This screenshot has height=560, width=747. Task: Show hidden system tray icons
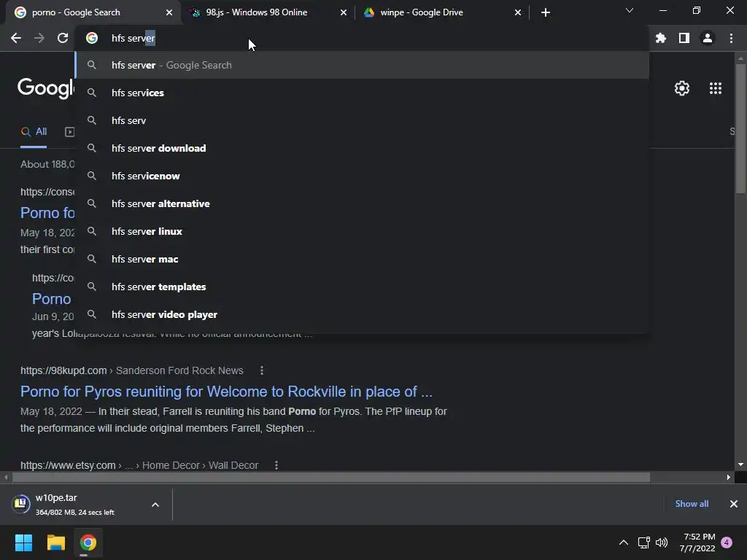[624, 542]
